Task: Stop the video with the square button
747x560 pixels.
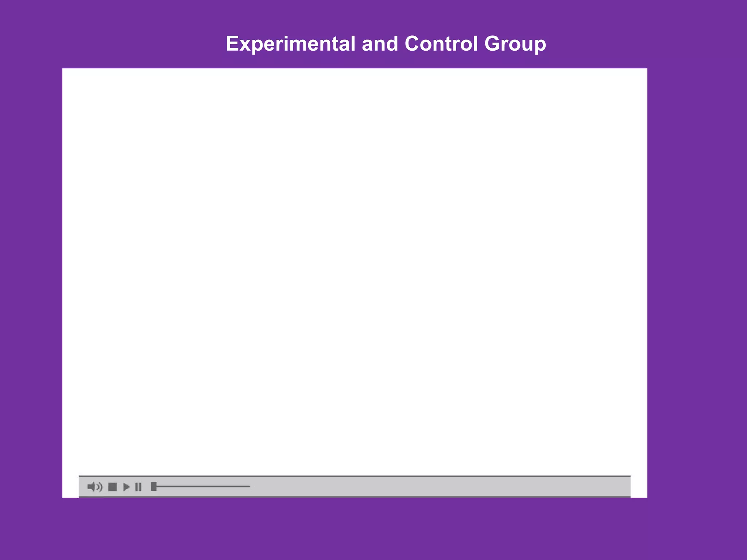Action: (x=112, y=487)
